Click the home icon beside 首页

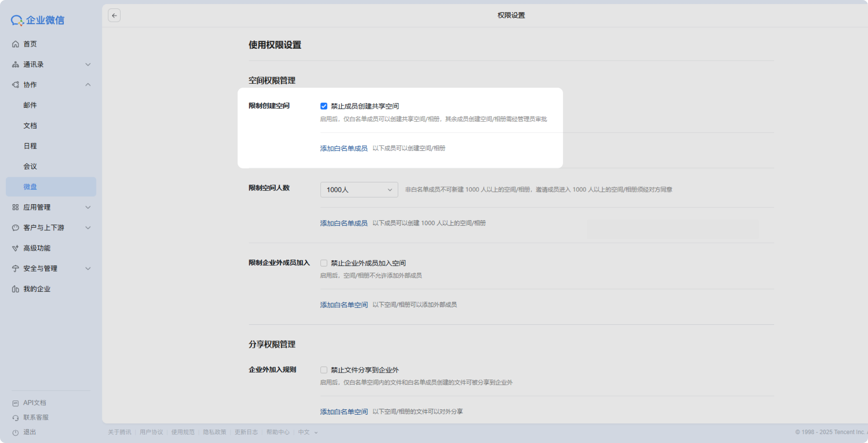[16, 44]
